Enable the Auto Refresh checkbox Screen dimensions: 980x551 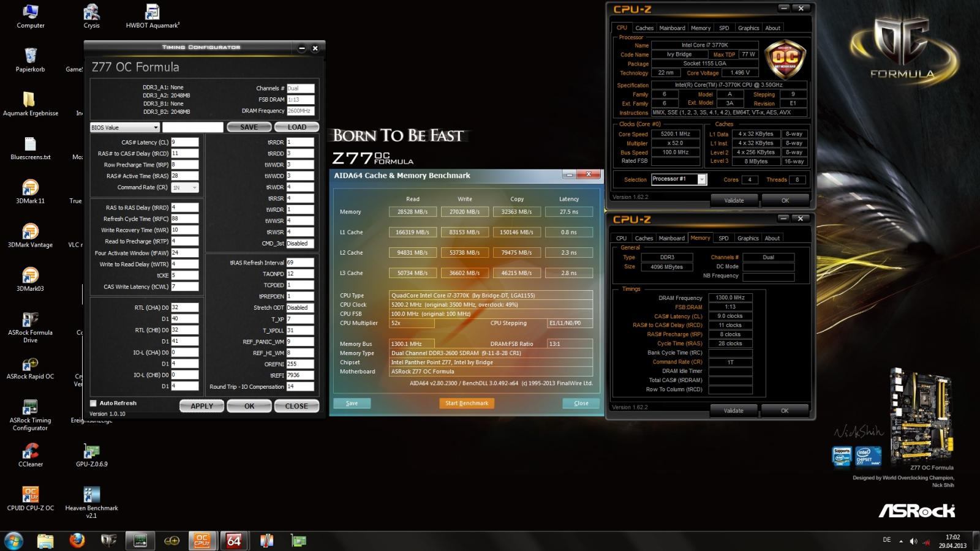pyautogui.click(x=93, y=403)
